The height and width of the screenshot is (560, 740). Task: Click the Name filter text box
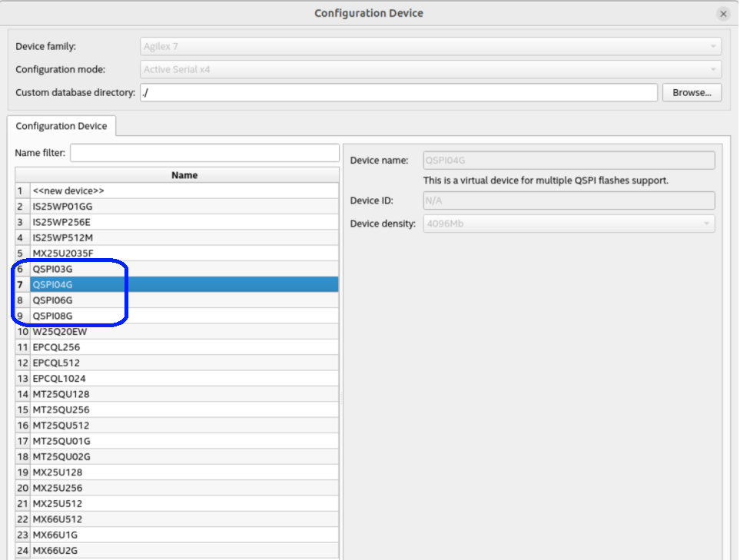click(204, 153)
